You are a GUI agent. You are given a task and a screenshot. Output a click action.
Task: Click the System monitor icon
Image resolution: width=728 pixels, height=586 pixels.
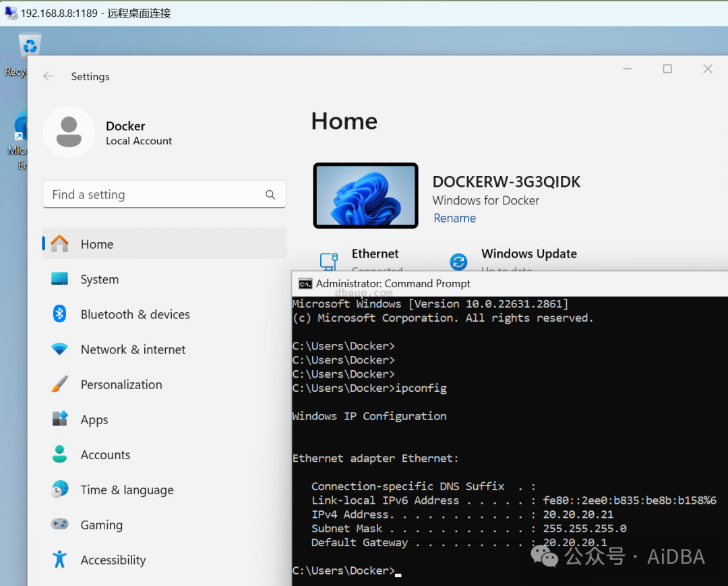[x=59, y=279]
